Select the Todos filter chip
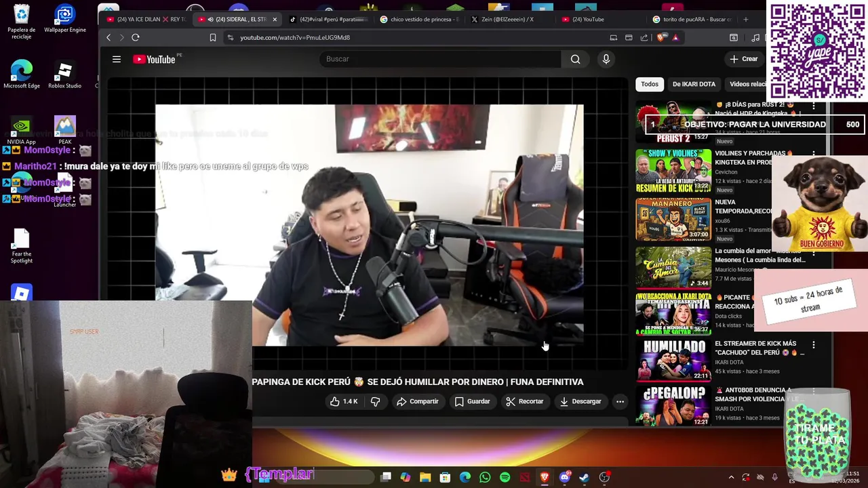 (650, 84)
